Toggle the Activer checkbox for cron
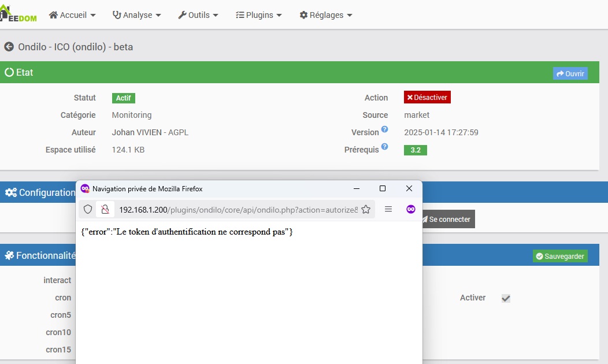The height and width of the screenshot is (364, 608). 506,298
